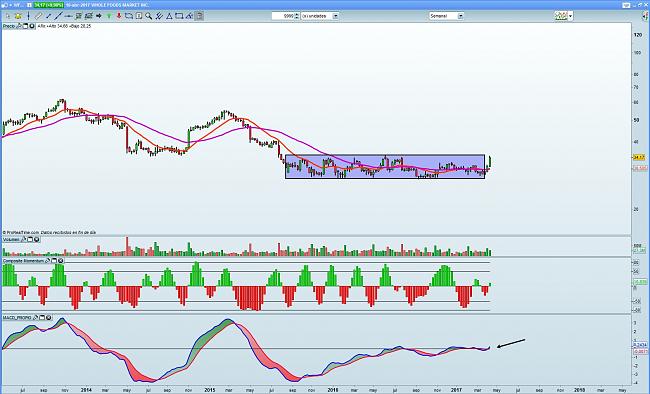Open the dropdown arrow beside chart style icon
The image size is (650, 394).
[x=571, y=16]
